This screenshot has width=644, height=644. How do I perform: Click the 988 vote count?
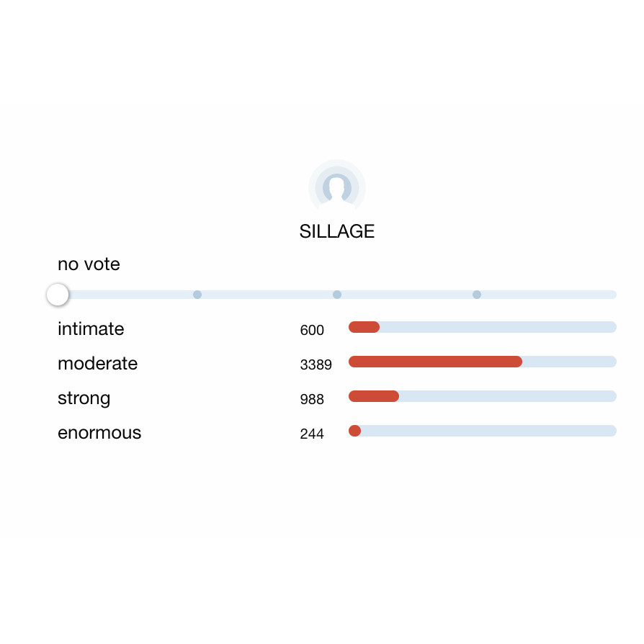[x=312, y=400]
